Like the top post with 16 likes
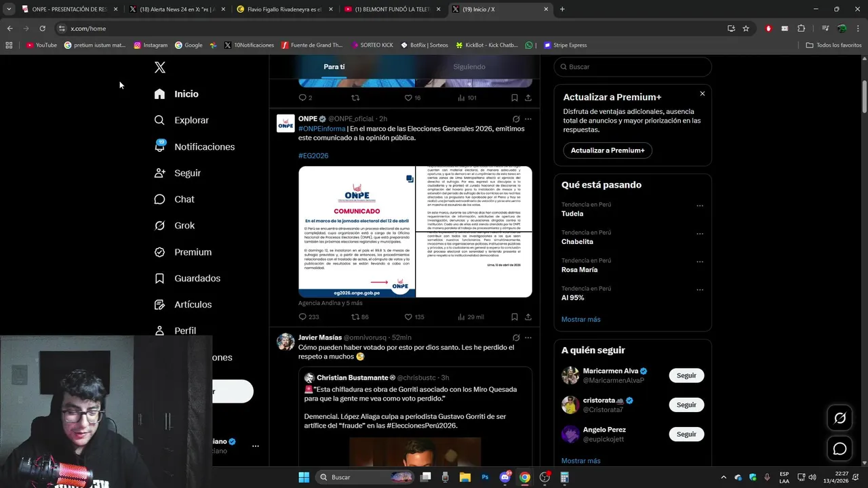The width and height of the screenshot is (868, 488). 412,98
